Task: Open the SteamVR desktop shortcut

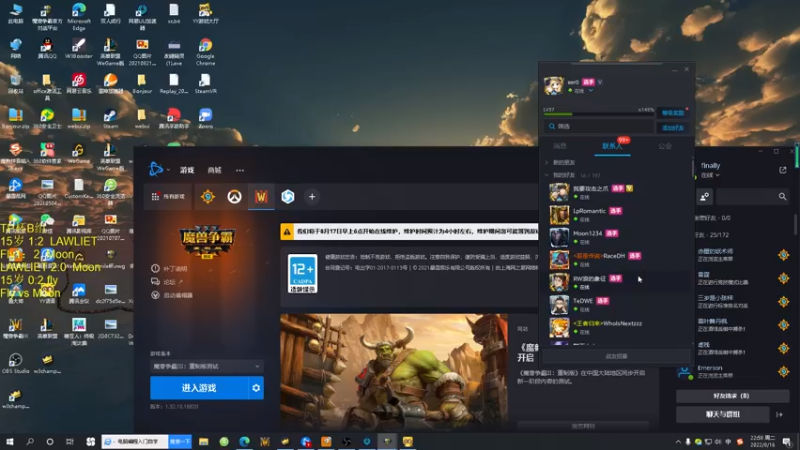Action: pyautogui.click(x=206, y=84)
